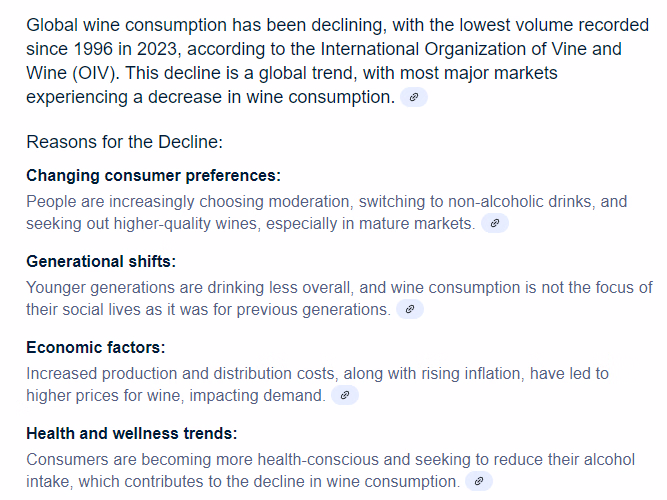Click the word 'health-conscious'
The width and height of the screenshot is (667, 500).
tap(318, 460)
